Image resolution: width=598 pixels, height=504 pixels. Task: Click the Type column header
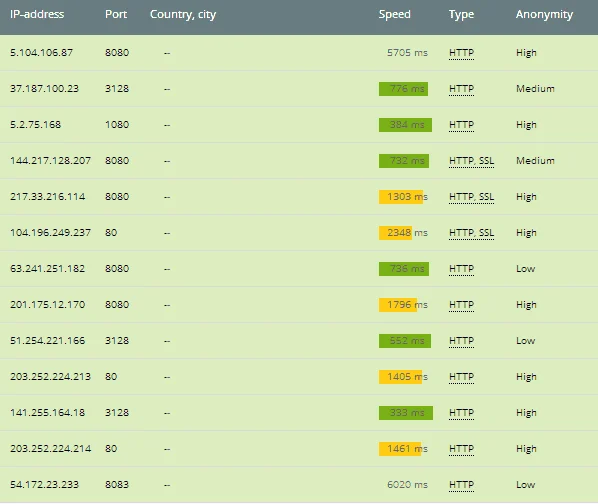tap(461, 14)
